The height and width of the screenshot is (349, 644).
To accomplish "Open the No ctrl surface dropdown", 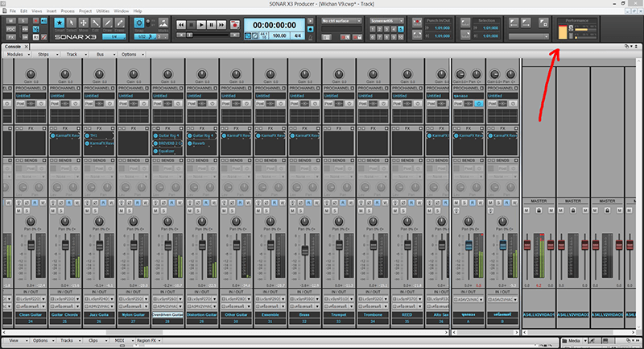I will coord(341,21).
